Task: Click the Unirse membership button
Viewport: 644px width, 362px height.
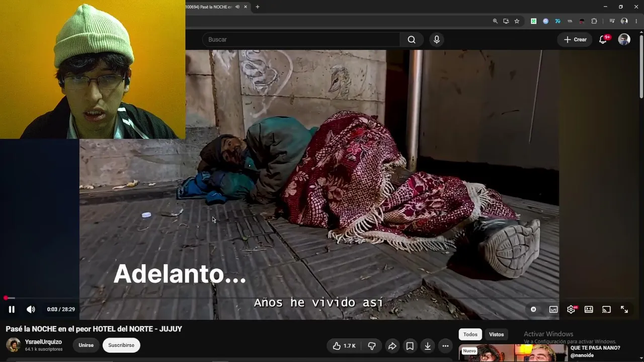Action: coord(86,345)
